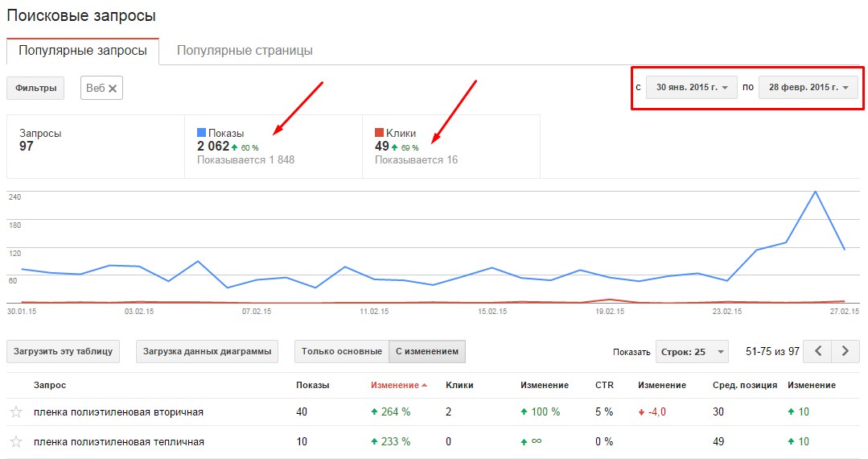Toggle the 'С изменением' view

tap(427, 351)
